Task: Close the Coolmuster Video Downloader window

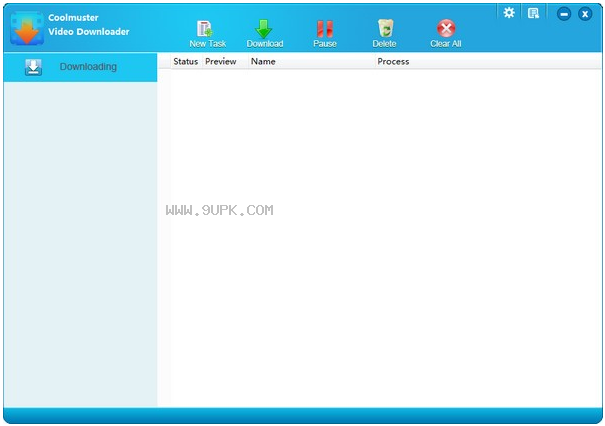Action: [585, 14]
